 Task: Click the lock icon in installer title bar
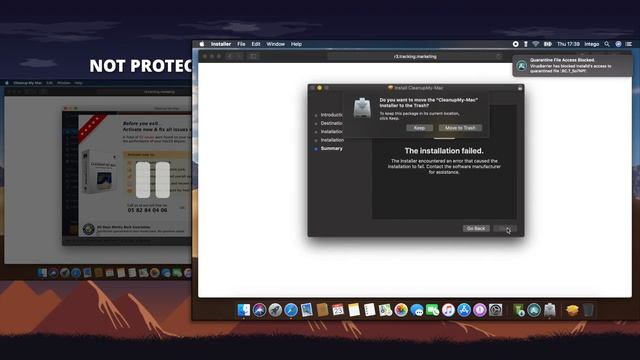point(520,88)
